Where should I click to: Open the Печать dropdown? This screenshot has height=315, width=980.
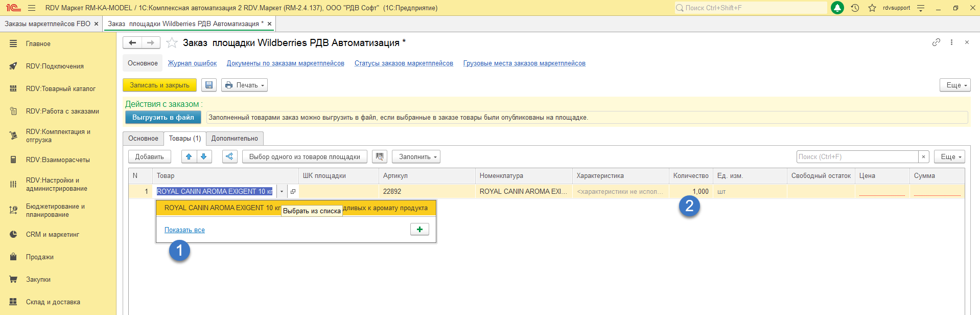click(x=244, y=85)
